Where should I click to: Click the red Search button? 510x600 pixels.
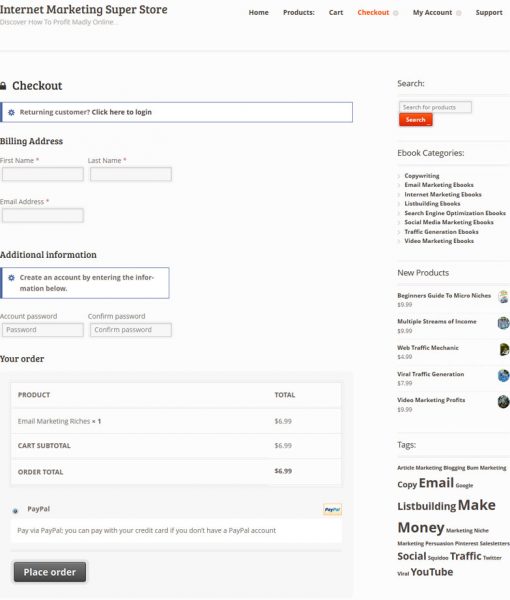pos(415,120)
